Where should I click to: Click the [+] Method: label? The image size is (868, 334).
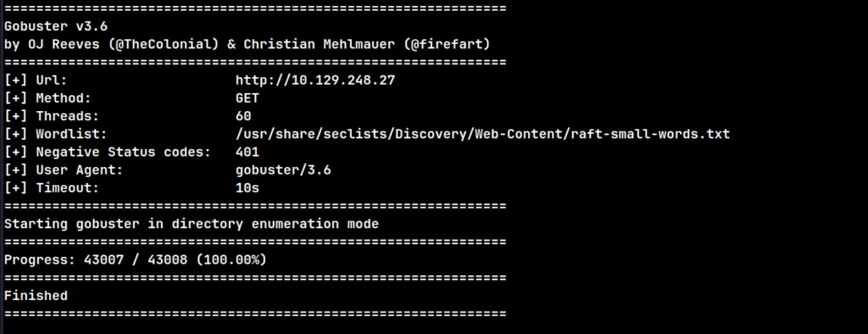click(47, 98)
